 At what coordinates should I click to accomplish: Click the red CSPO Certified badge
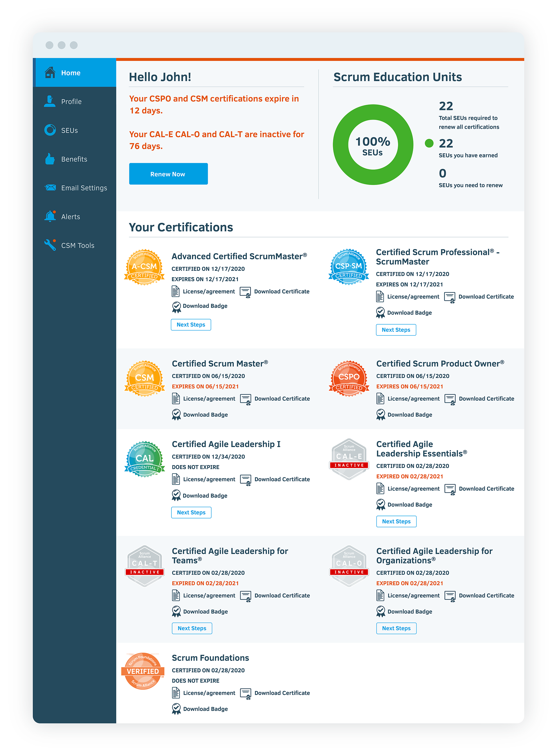(x=349, y=379)
